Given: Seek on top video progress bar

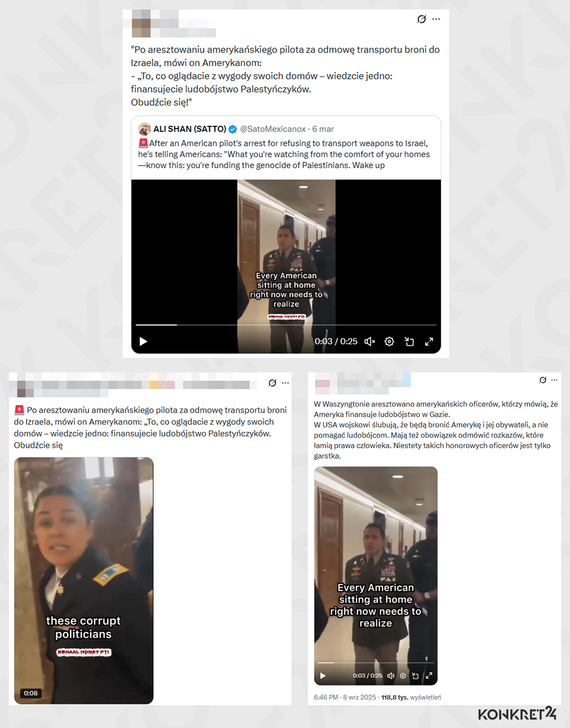Looking at the screenshot, I should point(286,325).
